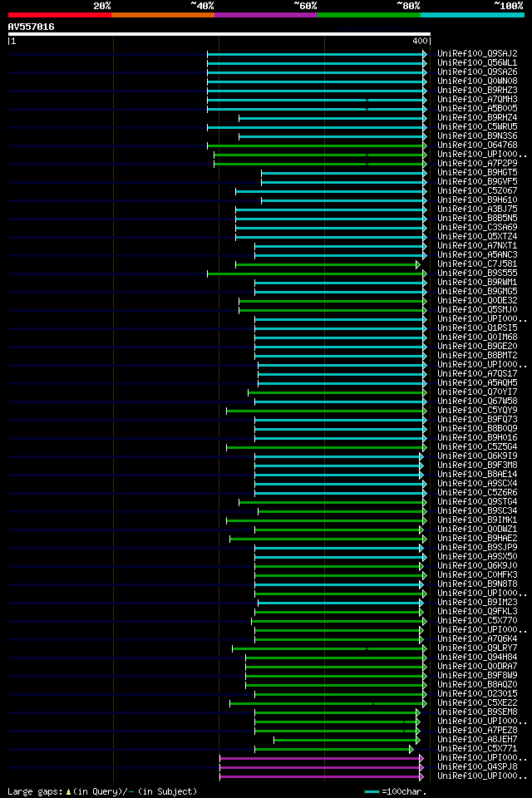Screen dimensions: 532x798
Task: Select label UniRef100_B8B5N5
Action: [477, 219]
